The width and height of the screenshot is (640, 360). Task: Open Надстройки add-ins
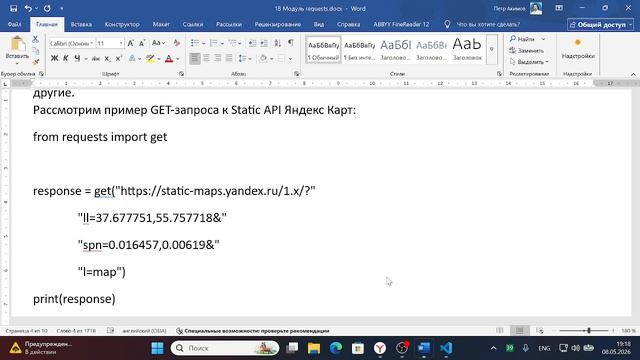click(x=578, y=49)
